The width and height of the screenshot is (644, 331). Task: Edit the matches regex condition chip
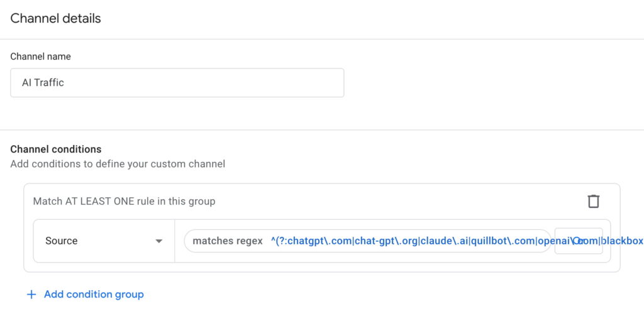[367, 241]
